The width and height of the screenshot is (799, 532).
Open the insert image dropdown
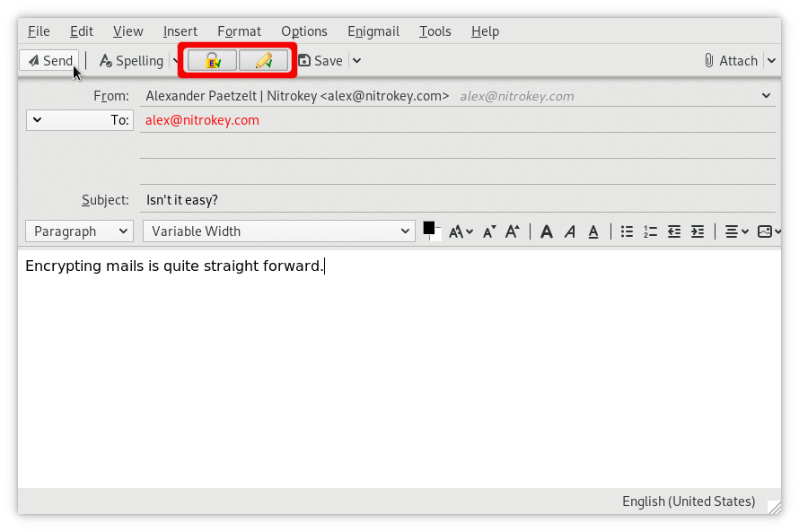click(x=769, y=231)
